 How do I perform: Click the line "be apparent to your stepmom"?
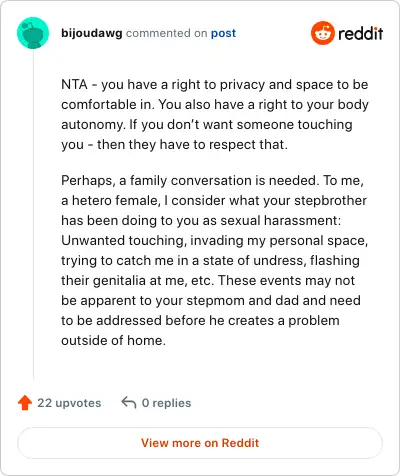[211, 301]
